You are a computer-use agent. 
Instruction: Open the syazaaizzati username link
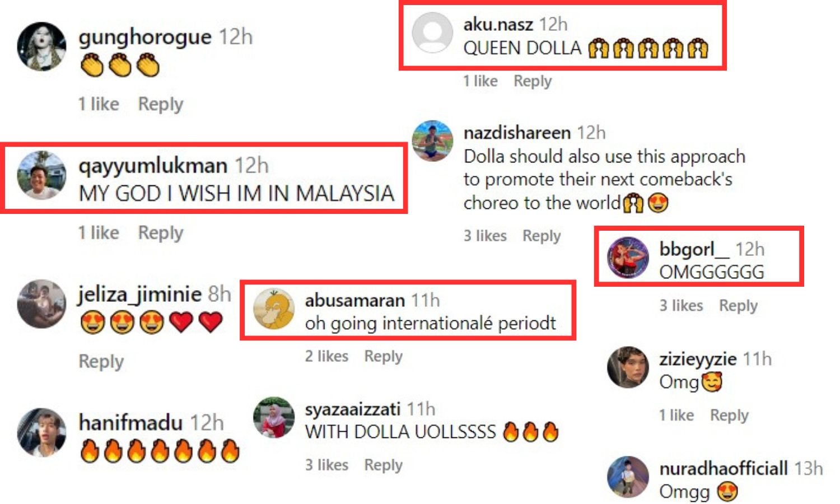(353, 409)
